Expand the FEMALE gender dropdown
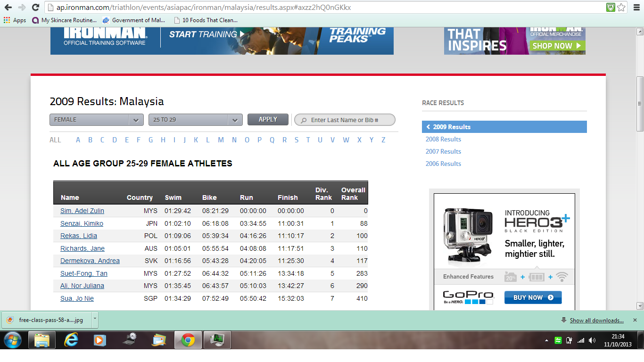This screenshot has height=362, width=644. (x=96, y=120)
